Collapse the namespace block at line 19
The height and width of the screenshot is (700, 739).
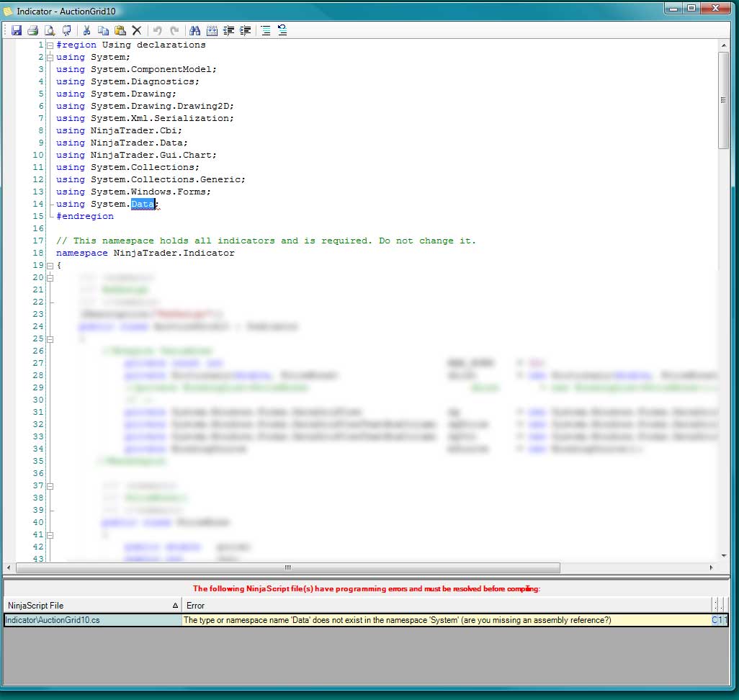49,265
